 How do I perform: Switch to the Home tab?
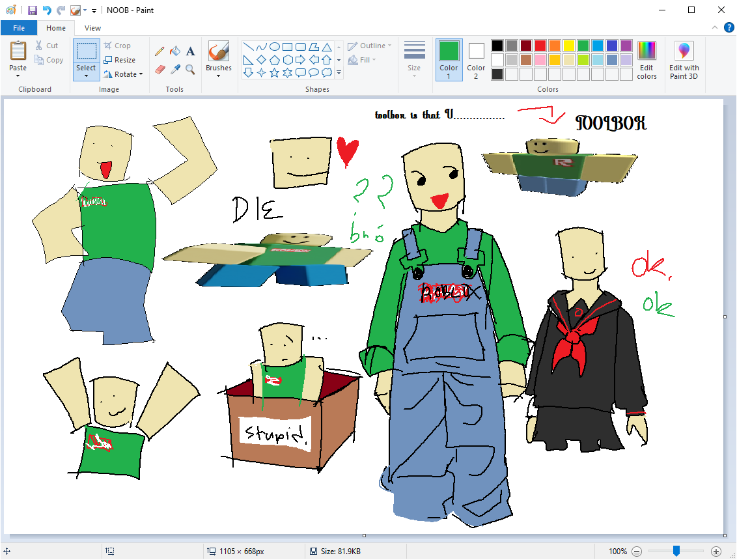(56, 28)
